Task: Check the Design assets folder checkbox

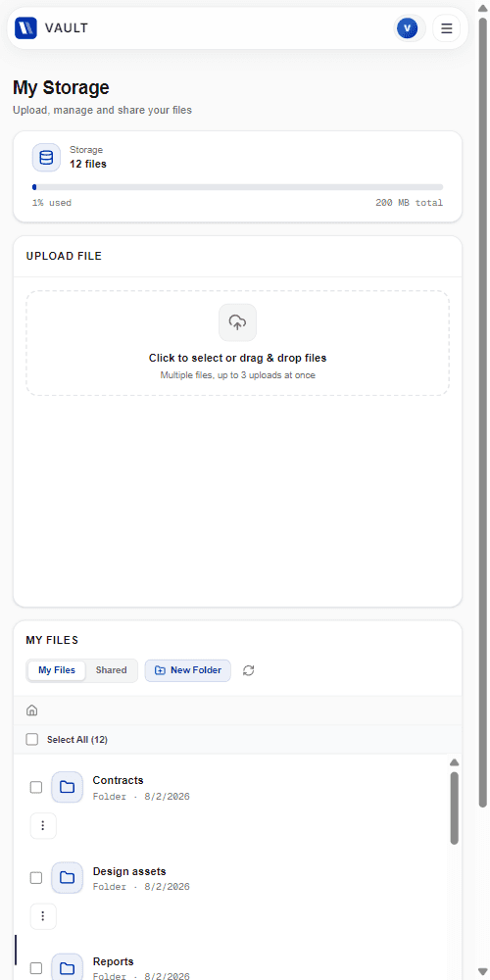Action: tap(36, 878)
